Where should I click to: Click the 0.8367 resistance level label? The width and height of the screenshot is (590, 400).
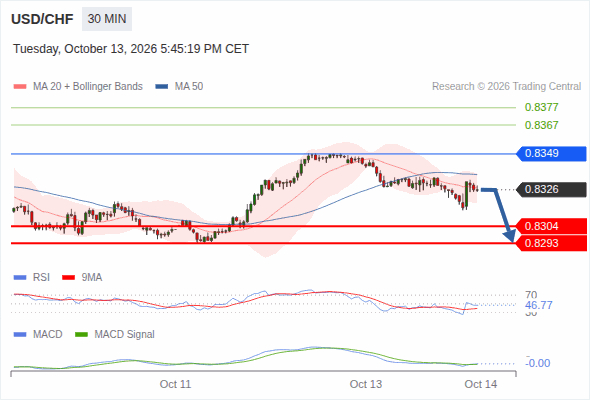541,125
